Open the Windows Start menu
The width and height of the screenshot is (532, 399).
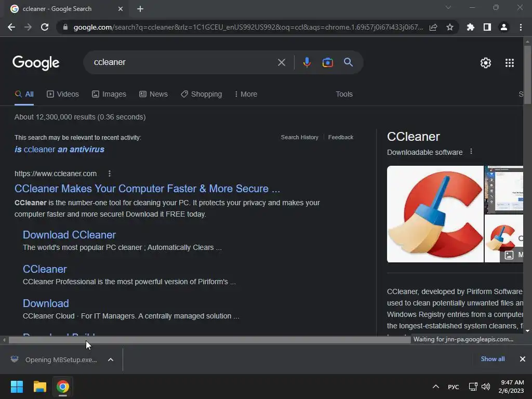17,387
